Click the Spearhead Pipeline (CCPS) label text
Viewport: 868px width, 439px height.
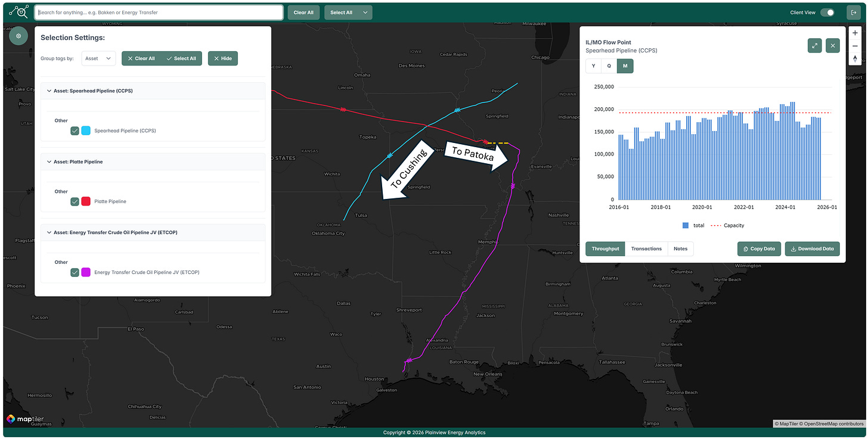click(125, 130)
